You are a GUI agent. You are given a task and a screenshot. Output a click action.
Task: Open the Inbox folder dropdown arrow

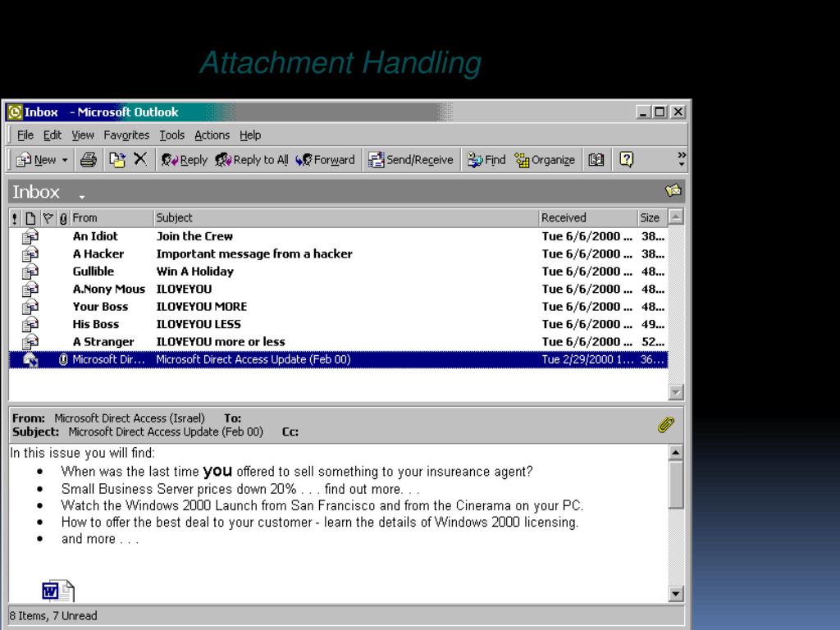pos(82,197)
